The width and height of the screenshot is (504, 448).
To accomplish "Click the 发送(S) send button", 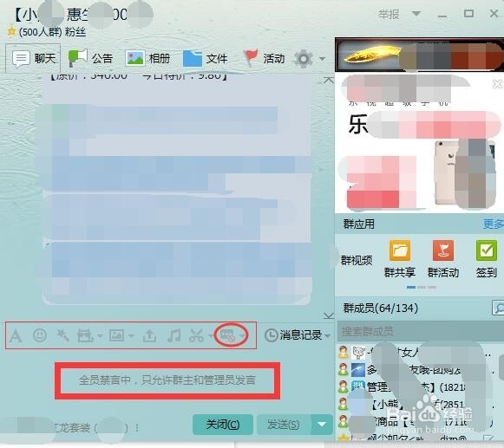I will pyautogui.click(x=284, y=425).
